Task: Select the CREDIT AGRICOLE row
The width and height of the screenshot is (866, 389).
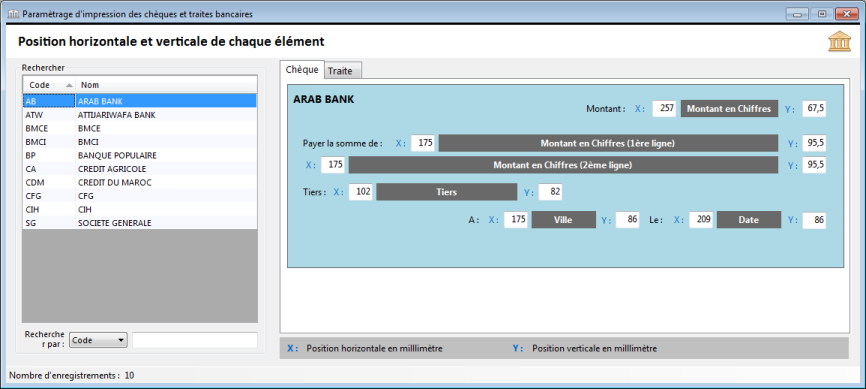Action: 140,169
